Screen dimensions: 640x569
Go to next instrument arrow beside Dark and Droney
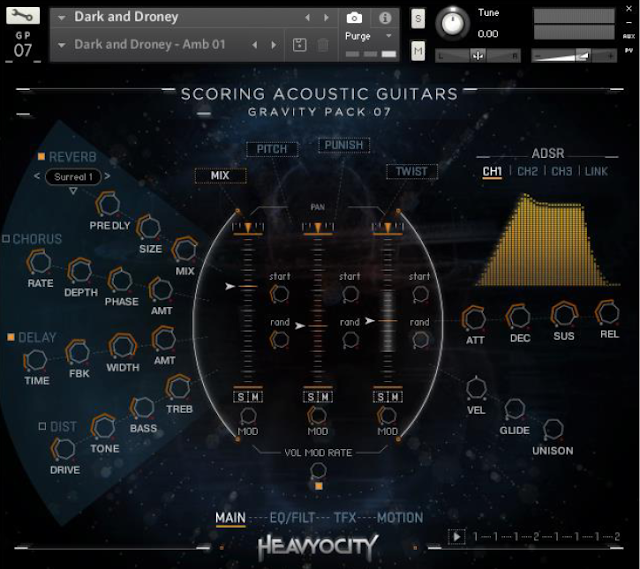click(x=326, y=18)
